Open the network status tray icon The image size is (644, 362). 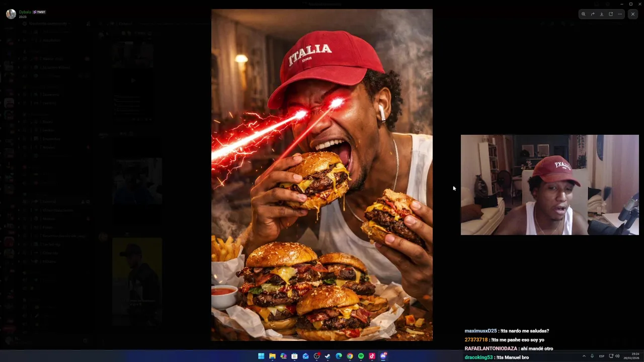click(611, 356)
